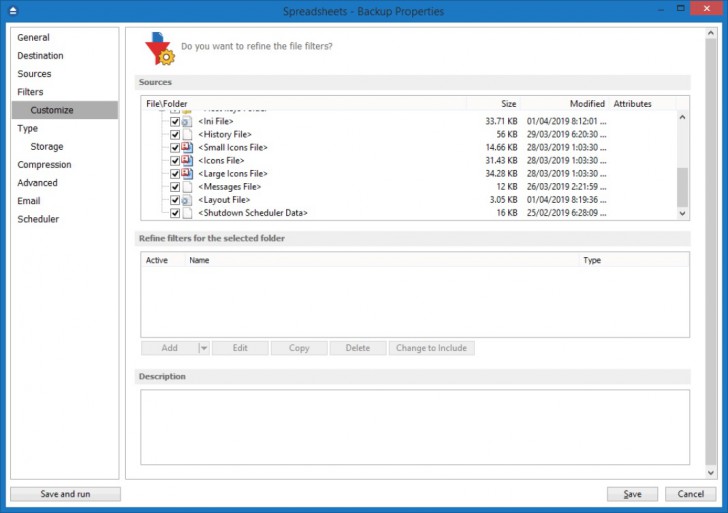Viewport: 728px width, 513px height.
Task: Click the app icon in title bar
Action: click(13, 10)
